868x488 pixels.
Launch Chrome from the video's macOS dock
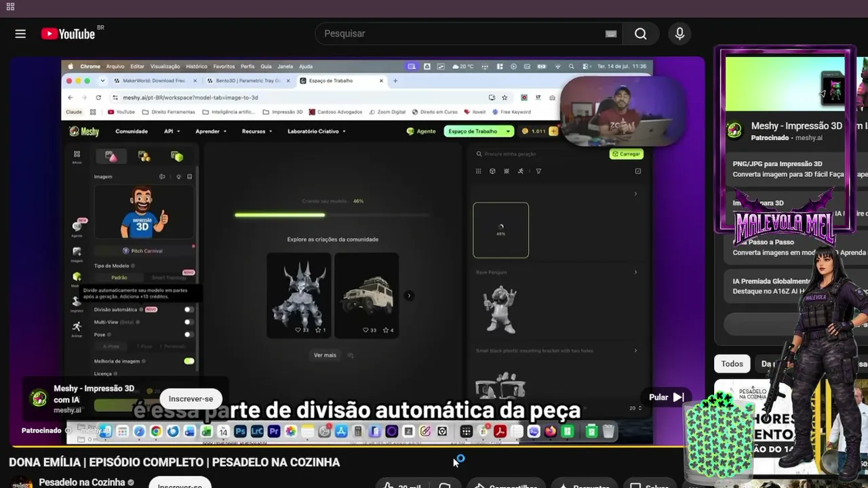coord(156,432)
